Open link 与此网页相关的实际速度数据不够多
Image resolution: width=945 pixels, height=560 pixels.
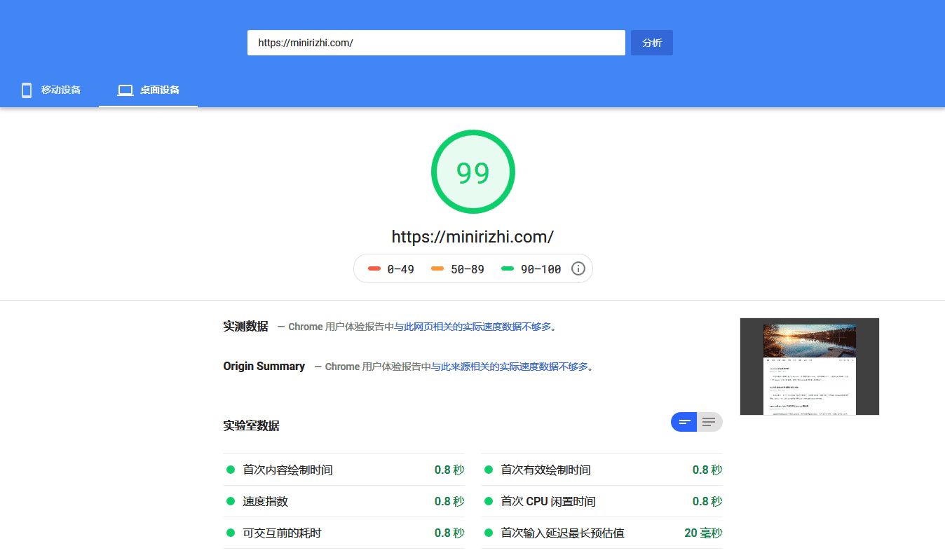point(472,327)
